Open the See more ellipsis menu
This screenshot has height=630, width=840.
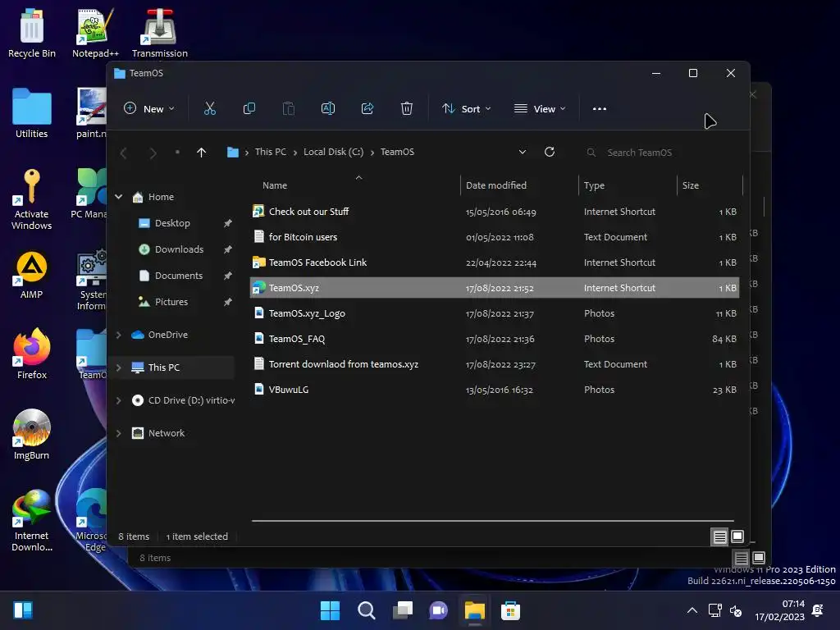pos(600,109)
